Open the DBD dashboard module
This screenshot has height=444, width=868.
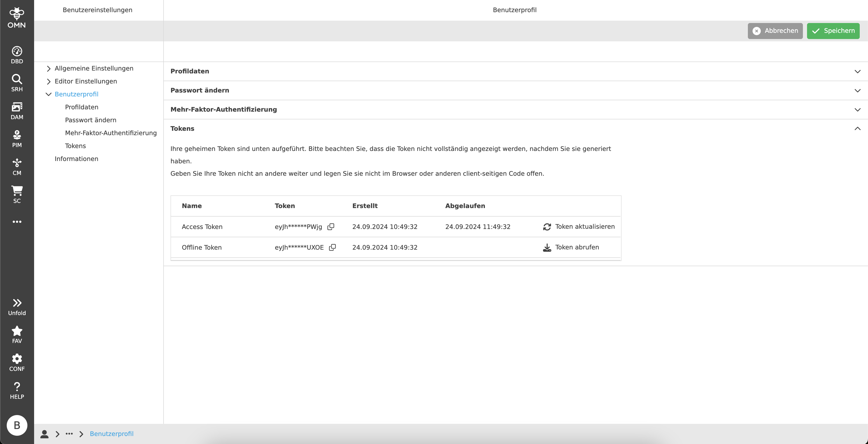click(17, 54)
